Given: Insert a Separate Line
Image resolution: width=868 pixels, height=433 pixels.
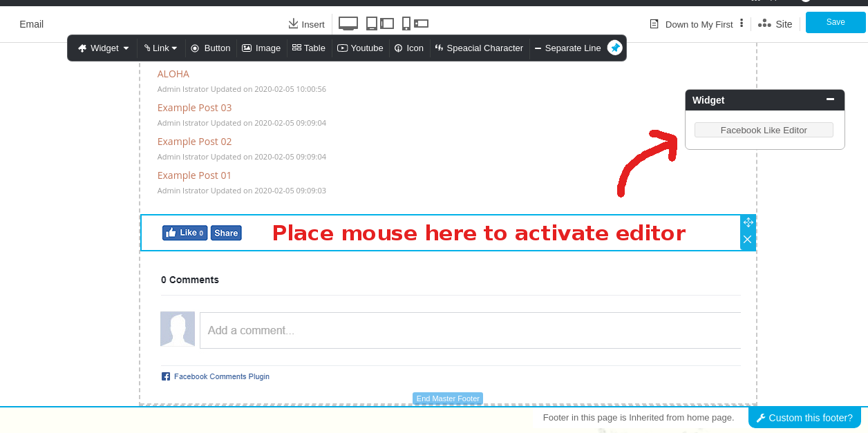Looking at the screenshot, I should 567,48.
